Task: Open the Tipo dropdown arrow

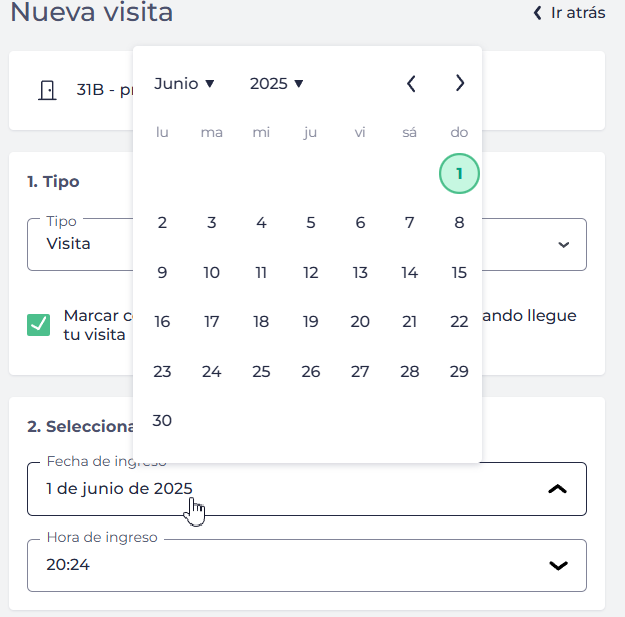Action: pos(563,244)
